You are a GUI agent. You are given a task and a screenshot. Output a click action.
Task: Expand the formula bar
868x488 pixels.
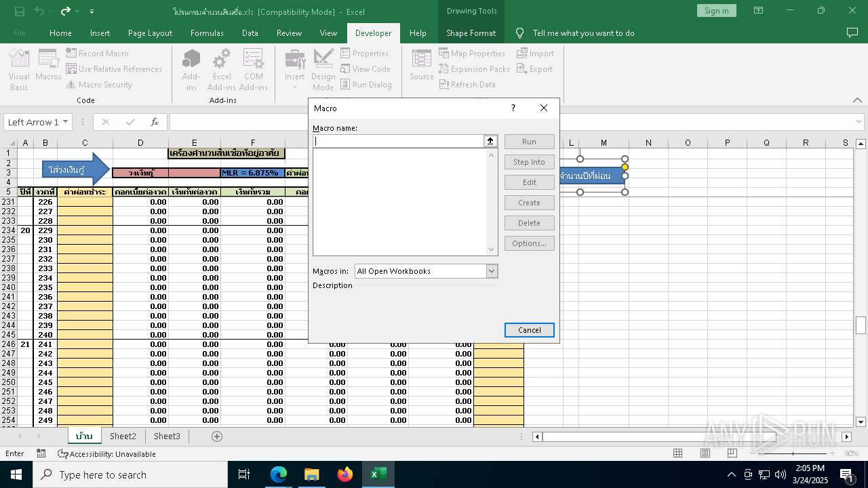[x=859, y=122]
